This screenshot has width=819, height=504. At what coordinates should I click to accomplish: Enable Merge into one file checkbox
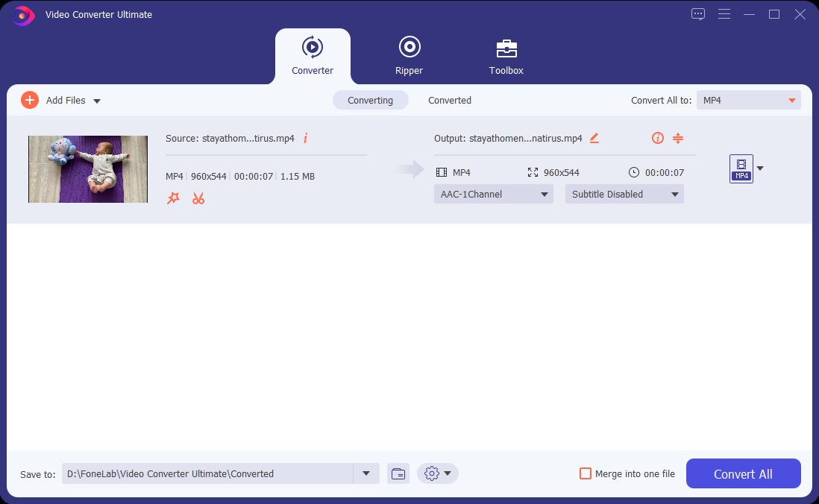pos(586,473)
